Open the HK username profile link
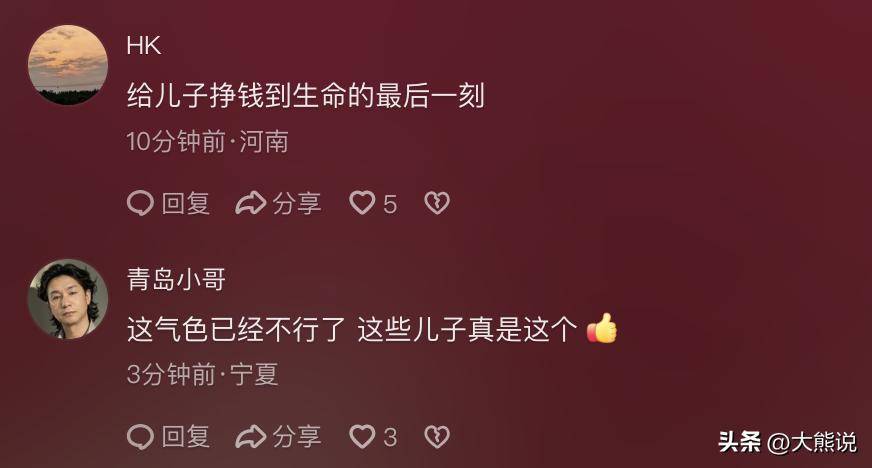 coord(144,46)
